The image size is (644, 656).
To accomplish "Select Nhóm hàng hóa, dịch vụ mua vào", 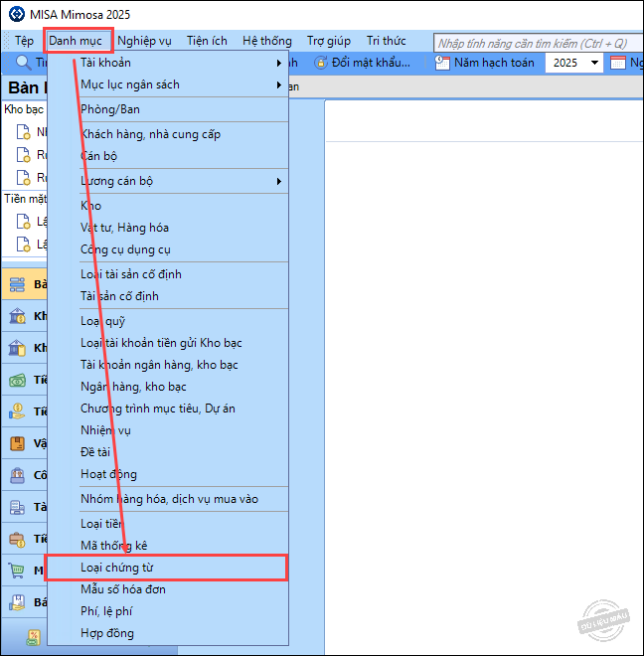I will [168, 499].
